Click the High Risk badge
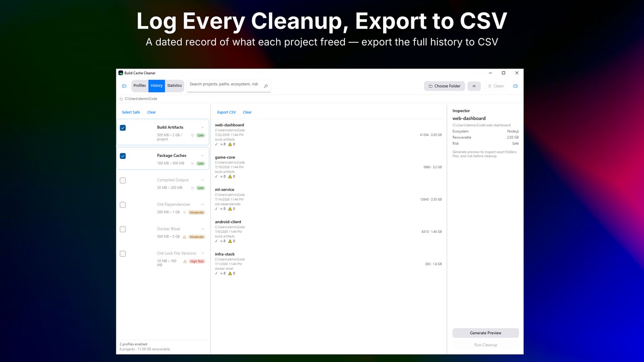This screenshot has height=362, width=644. pyautogui.click(x=197, y=261)
